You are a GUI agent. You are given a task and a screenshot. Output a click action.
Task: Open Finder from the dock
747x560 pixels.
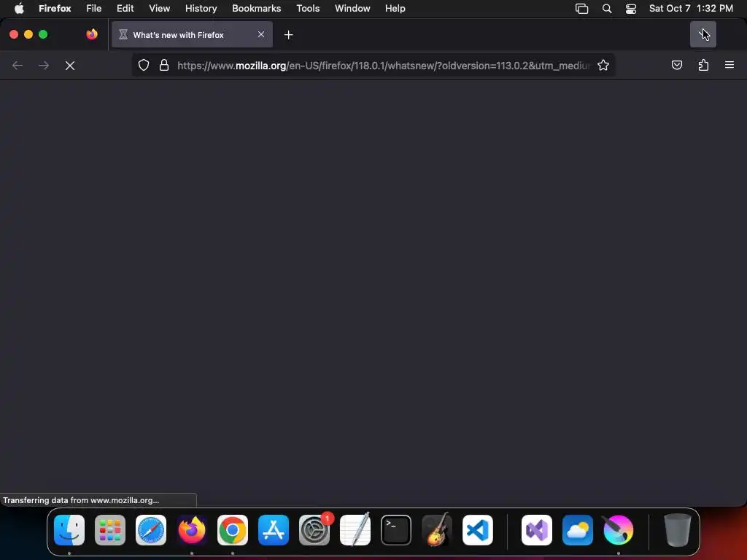pos(69,530)
